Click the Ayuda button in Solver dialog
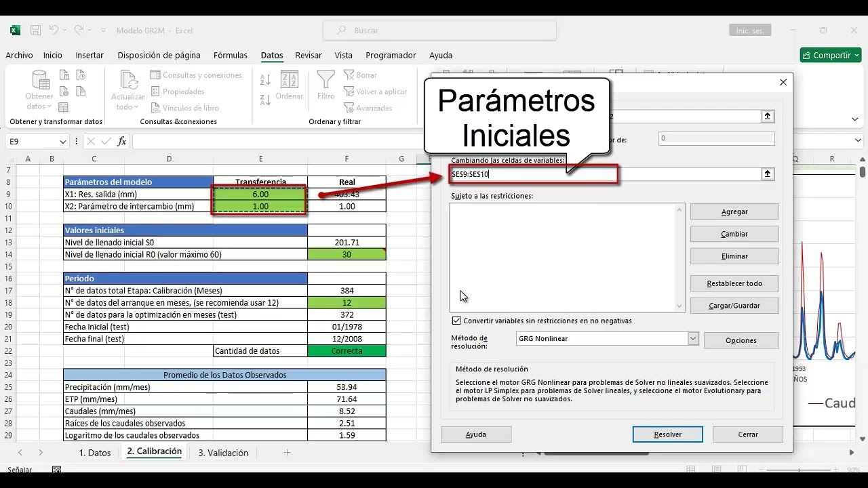Image resolution: width=868 pixels, height=488 pixels. (x=476, y=434)
